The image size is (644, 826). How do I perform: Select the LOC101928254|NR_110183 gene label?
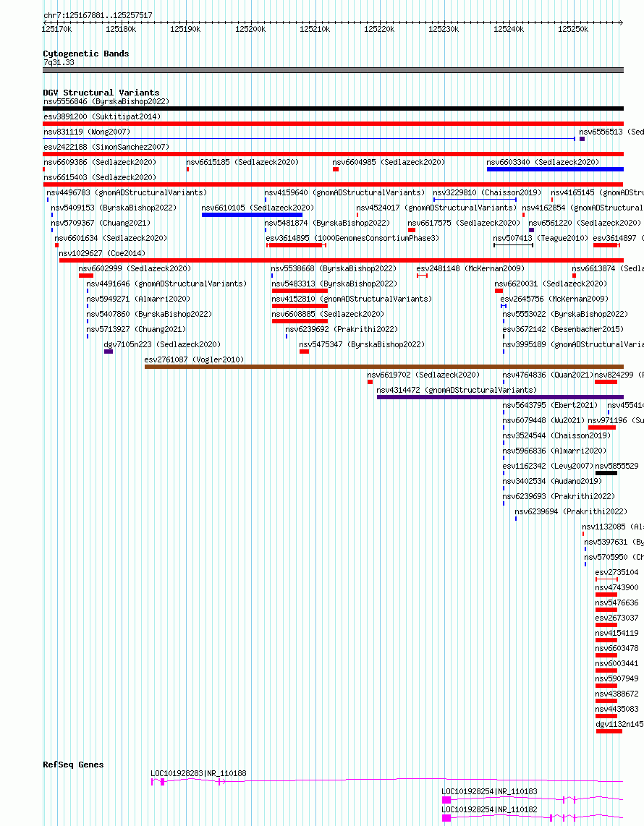(490, 792)
